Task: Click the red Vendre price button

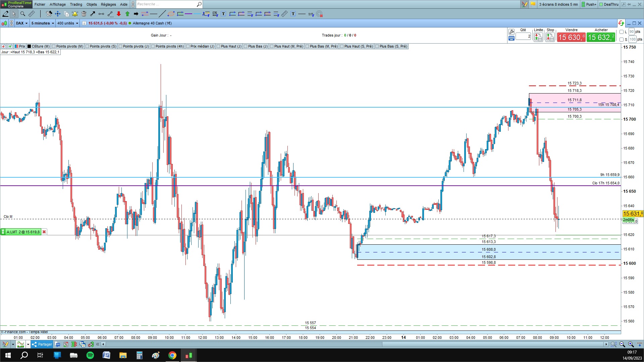Action: [x=571, y=37]
